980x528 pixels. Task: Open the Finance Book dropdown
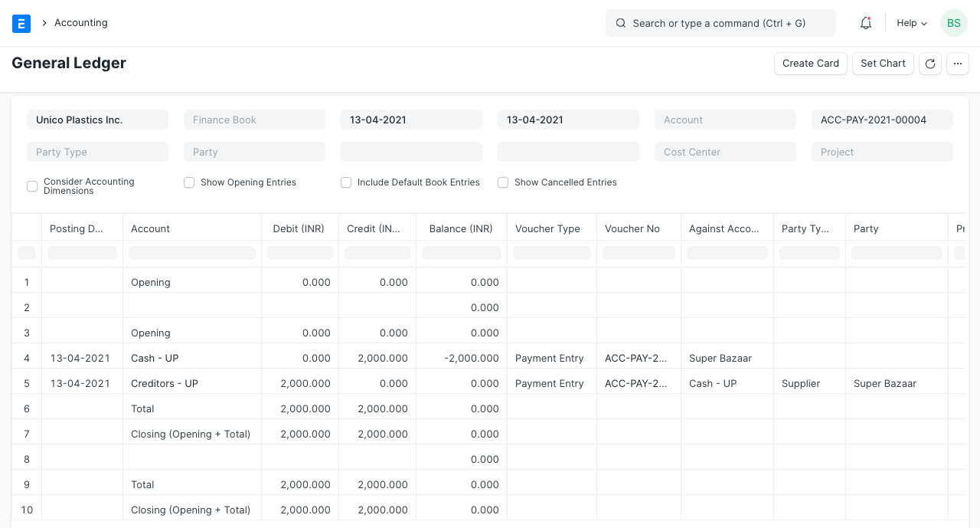254,120
